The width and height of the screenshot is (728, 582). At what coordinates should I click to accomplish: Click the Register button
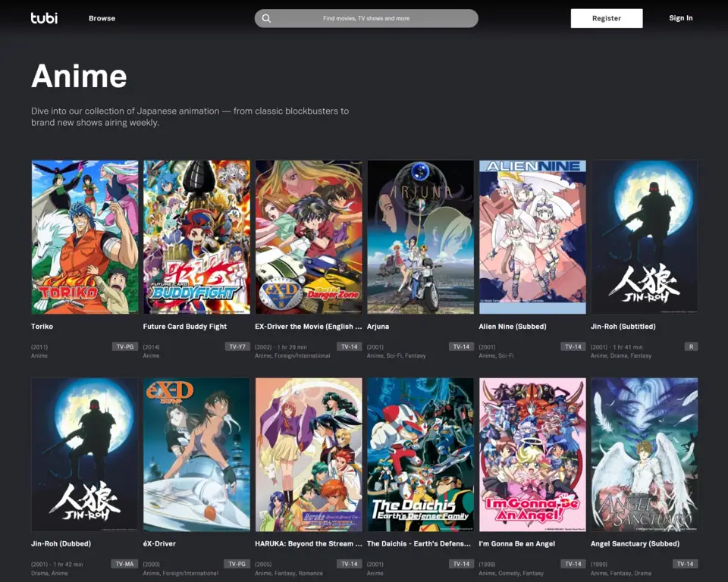(607, 18)
